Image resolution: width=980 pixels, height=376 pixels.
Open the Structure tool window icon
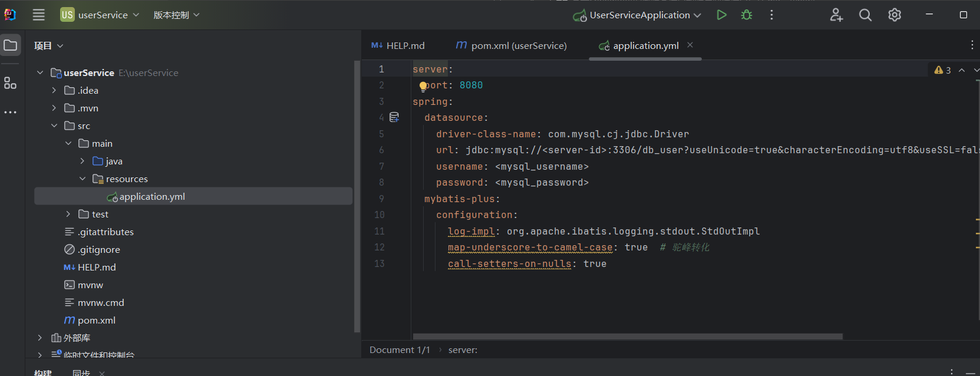tap(10, 83)
